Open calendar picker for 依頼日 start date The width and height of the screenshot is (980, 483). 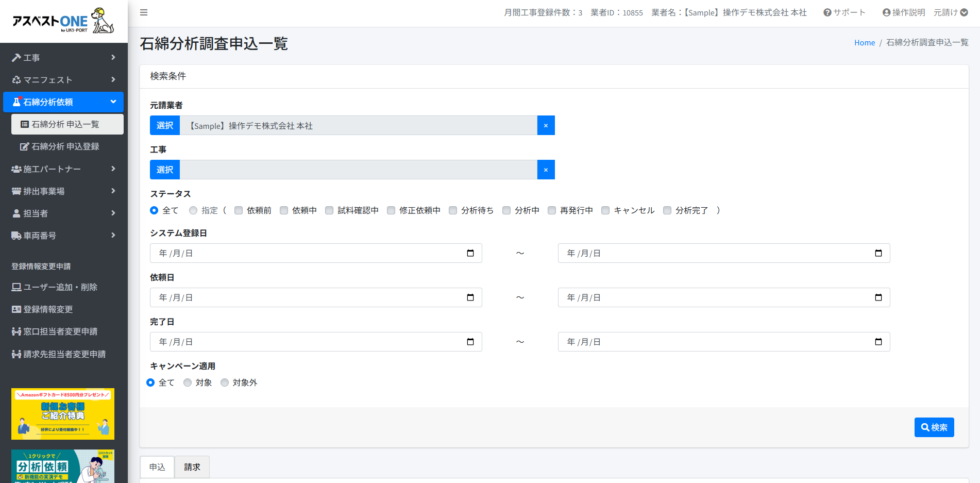[x=470, y=297]
